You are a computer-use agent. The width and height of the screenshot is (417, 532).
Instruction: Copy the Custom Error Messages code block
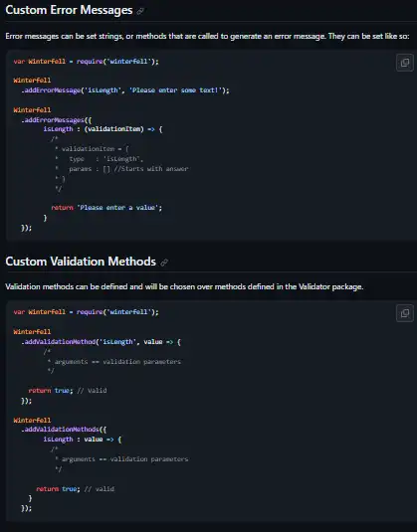pos(405,63)
